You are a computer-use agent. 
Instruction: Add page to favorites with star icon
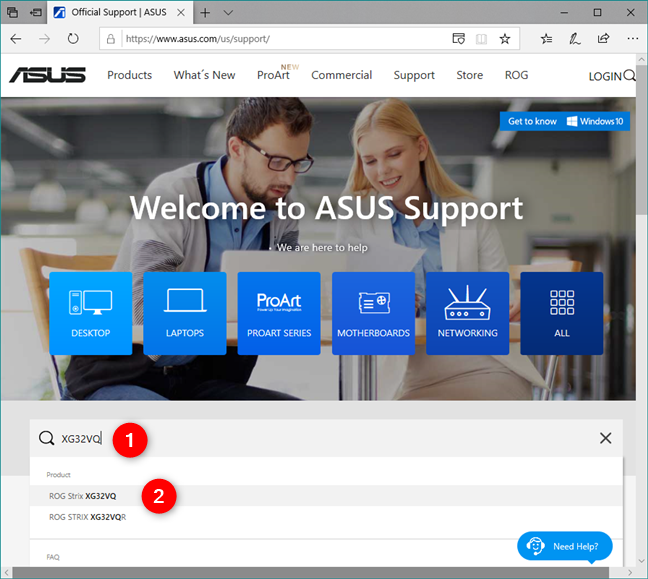point(505,39)
